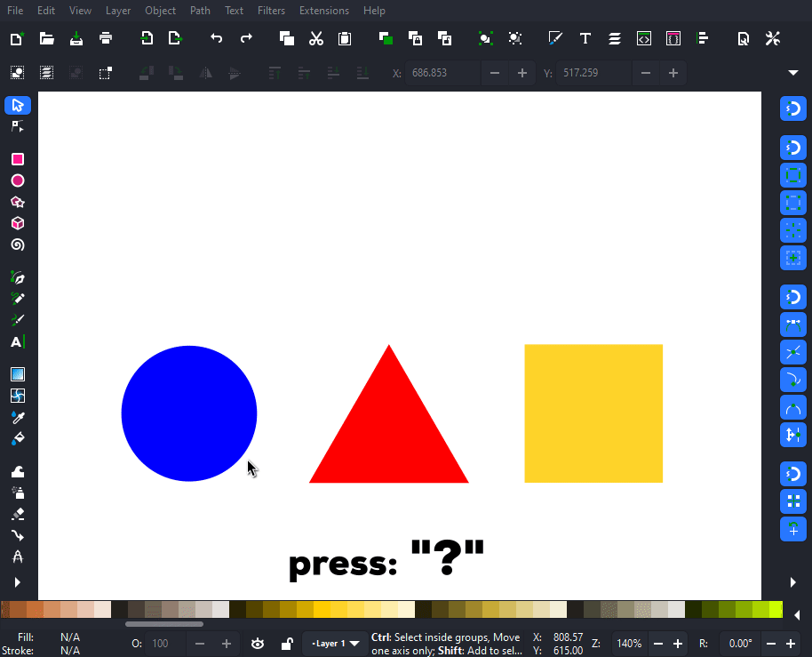The width and height of the screenshot is (812, 657).
Task: Select the Node edit tool
Action: (18, 126)
